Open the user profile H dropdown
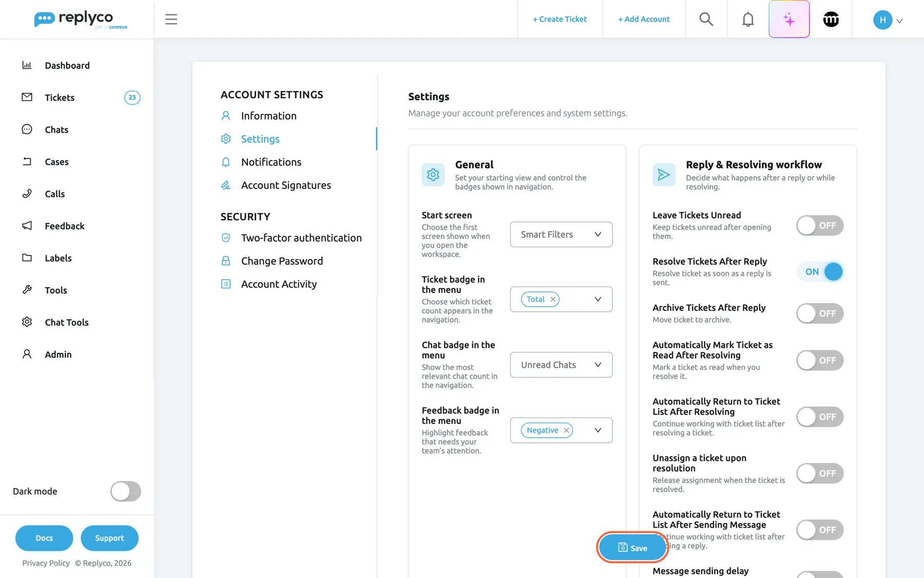Viewport: 924px width, 578px height. coord(888,20)
